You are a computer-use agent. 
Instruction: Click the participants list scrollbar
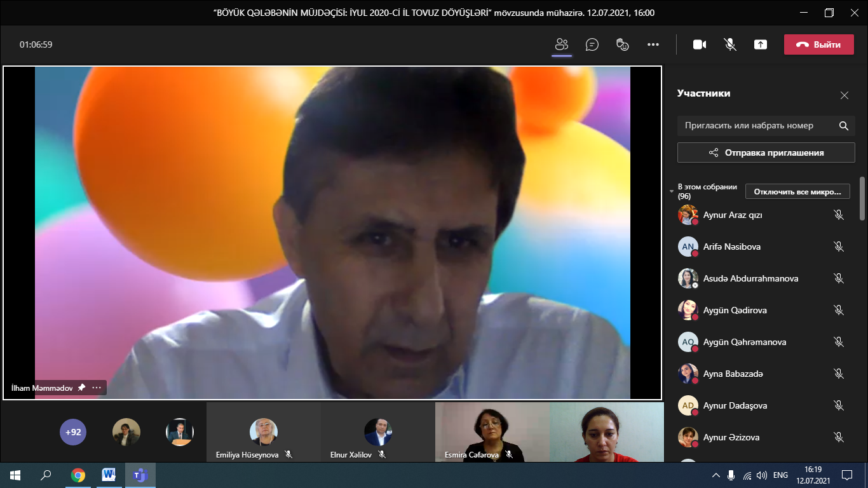[x=862, y=198]
